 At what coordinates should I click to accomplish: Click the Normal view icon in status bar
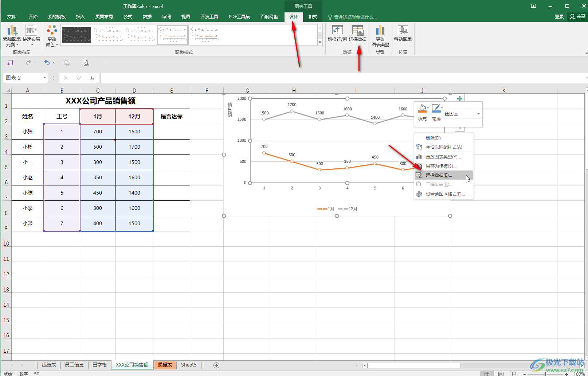(487, 374)
